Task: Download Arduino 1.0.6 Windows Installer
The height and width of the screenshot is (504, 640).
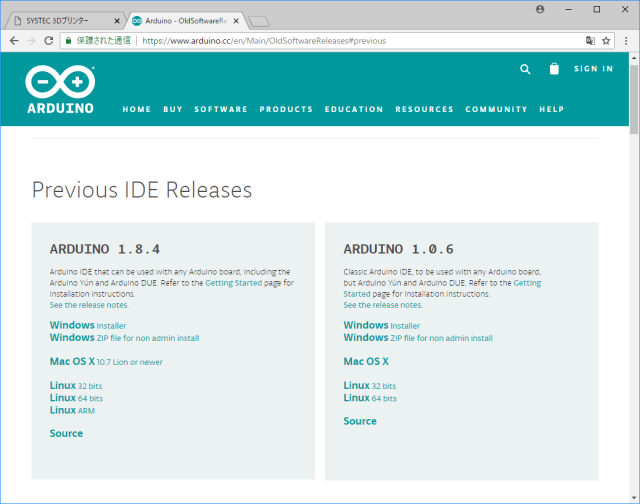Action: (382, 325)
